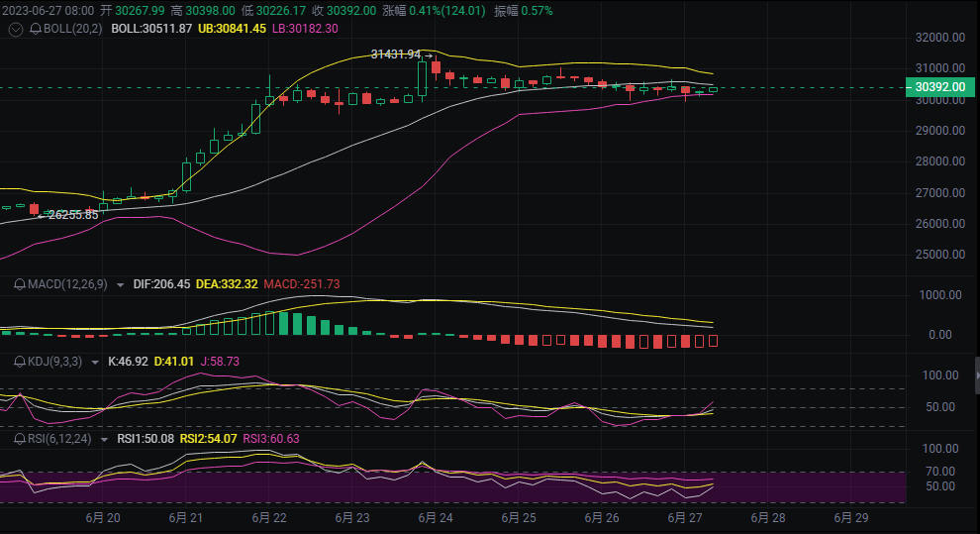Click the 25000.00 price axis label
980x534 pixels.
pyautogui.click(x=940, y=255)
